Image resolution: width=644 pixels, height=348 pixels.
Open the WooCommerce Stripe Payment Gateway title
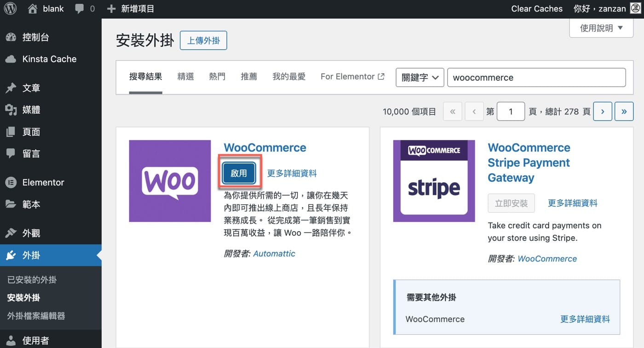pyautogui.click(x=529, y=162)
